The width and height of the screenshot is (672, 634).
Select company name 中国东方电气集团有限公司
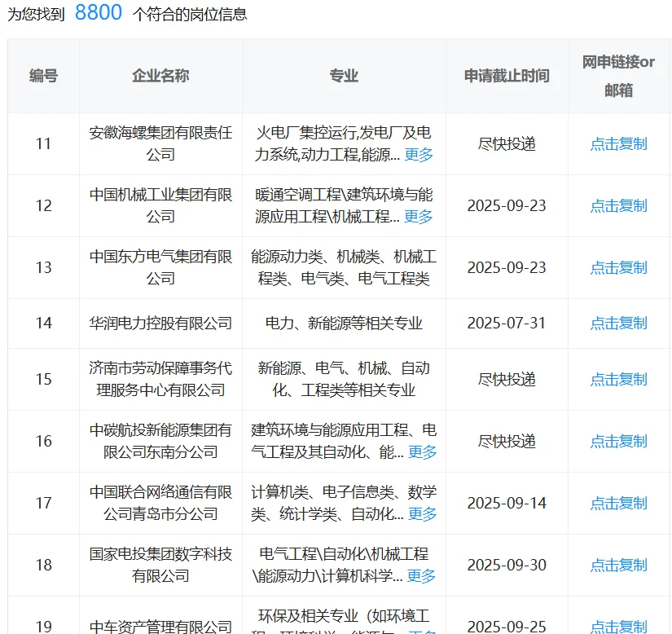pyautogui.click(x=160, y=267)
